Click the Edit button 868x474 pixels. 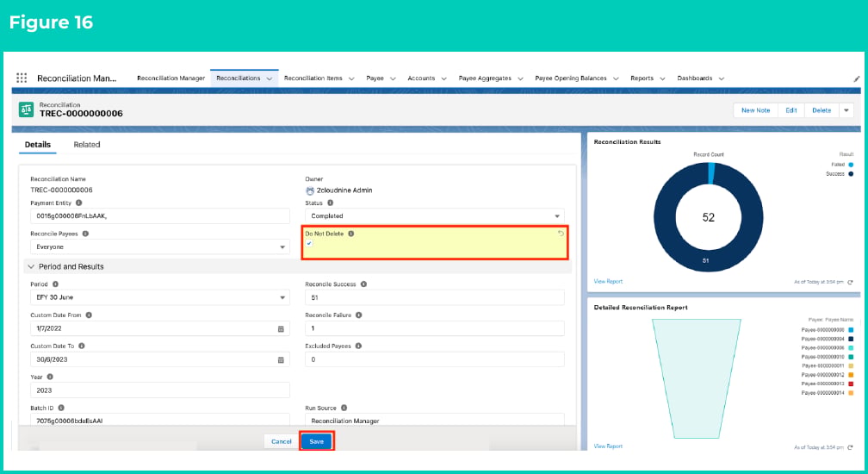coord(791,111)
